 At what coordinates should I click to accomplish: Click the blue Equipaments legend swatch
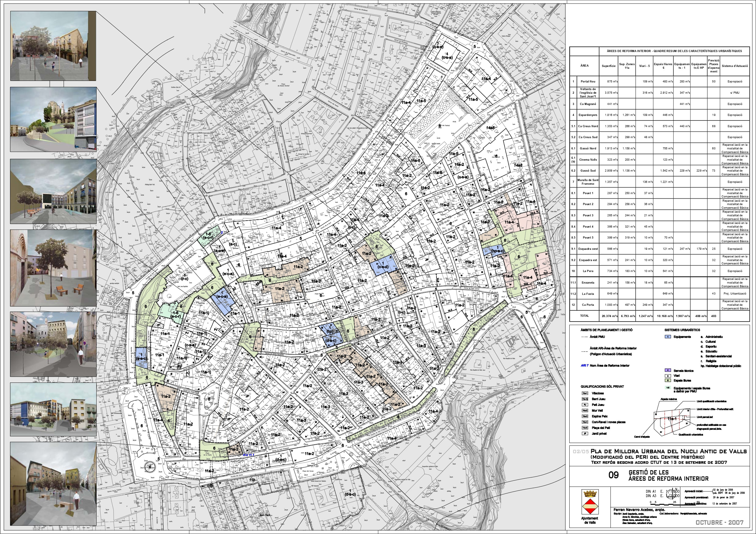668,337
